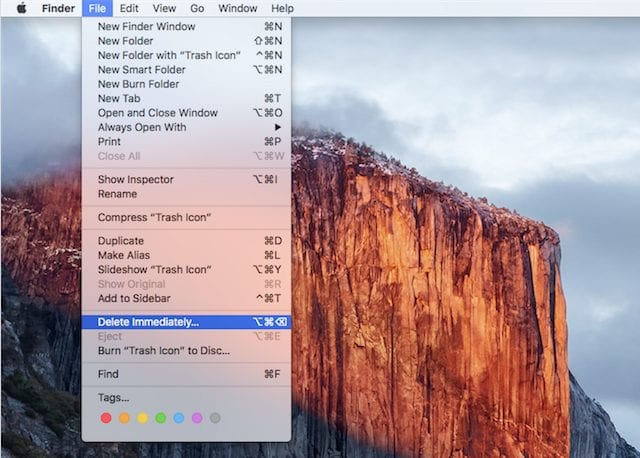Apply the blue tag dot
The width and height of the screenshot is (640, 458).
[178, 418]
